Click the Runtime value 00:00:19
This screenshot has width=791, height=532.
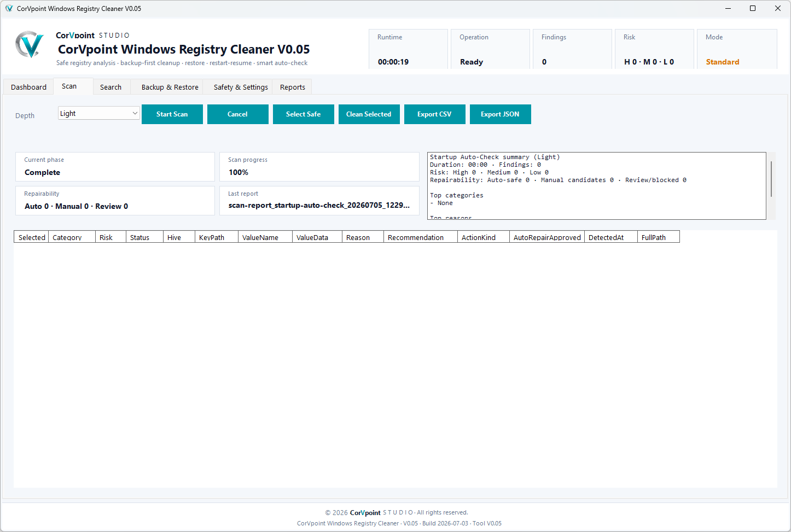pyautogui.click(x=393, y=62)
